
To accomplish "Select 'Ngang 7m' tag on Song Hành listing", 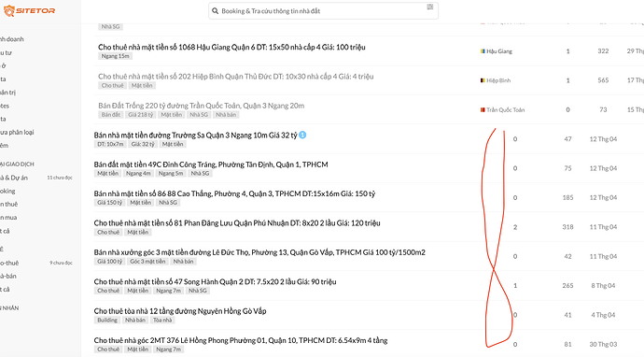I will [x=168, y=291].
